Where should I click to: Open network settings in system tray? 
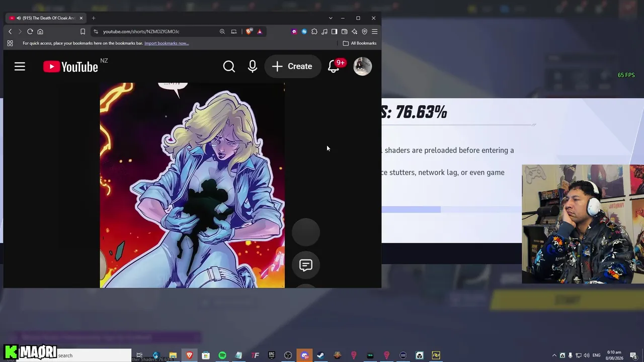(579, 355)
